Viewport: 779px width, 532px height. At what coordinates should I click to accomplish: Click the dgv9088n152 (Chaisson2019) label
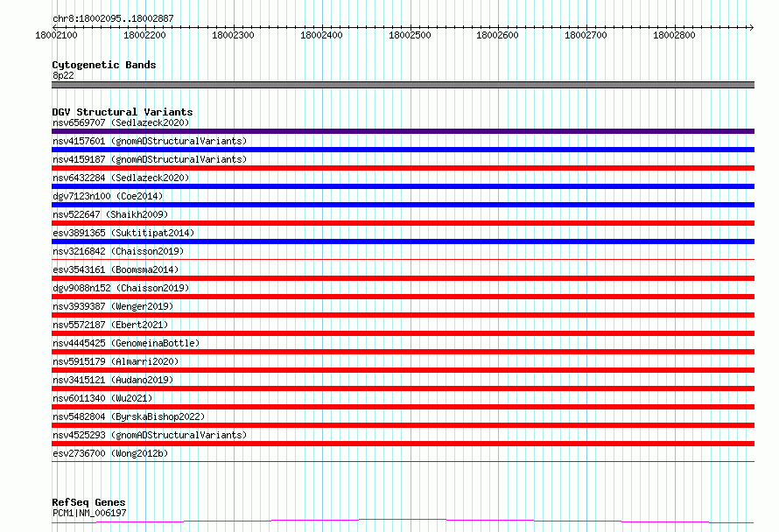(121, 288)
